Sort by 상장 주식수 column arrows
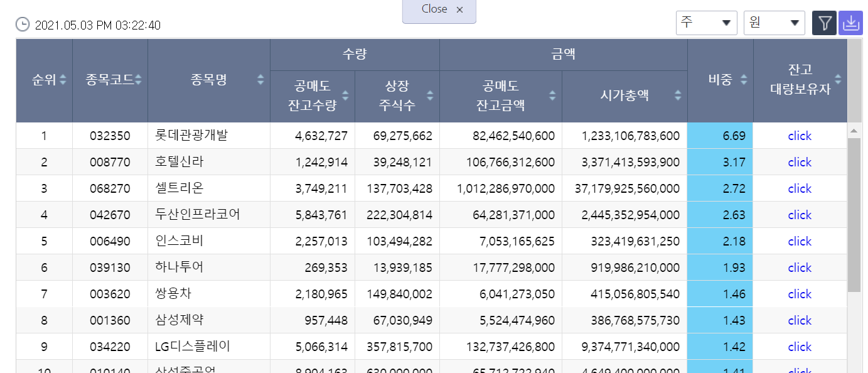This screenshot has height=373, width=868. (430, 95)
